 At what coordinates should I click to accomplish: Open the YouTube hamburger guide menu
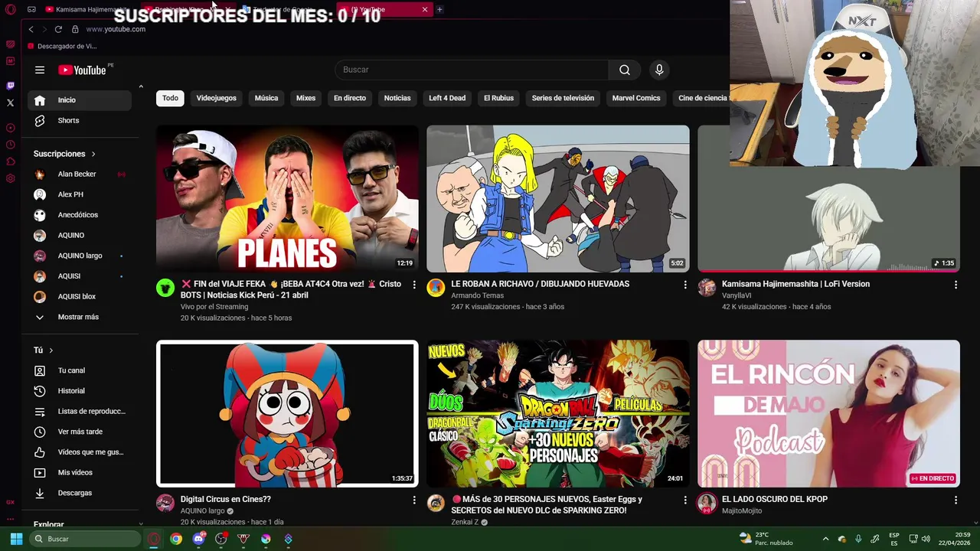(40, 70)
